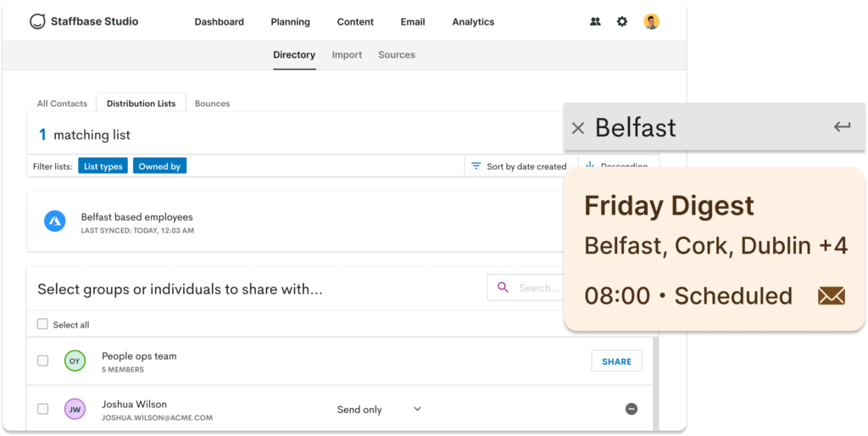Screen dimensions: 868x436
Task: Go to the Dashboard menu
Action: [220, 22]
